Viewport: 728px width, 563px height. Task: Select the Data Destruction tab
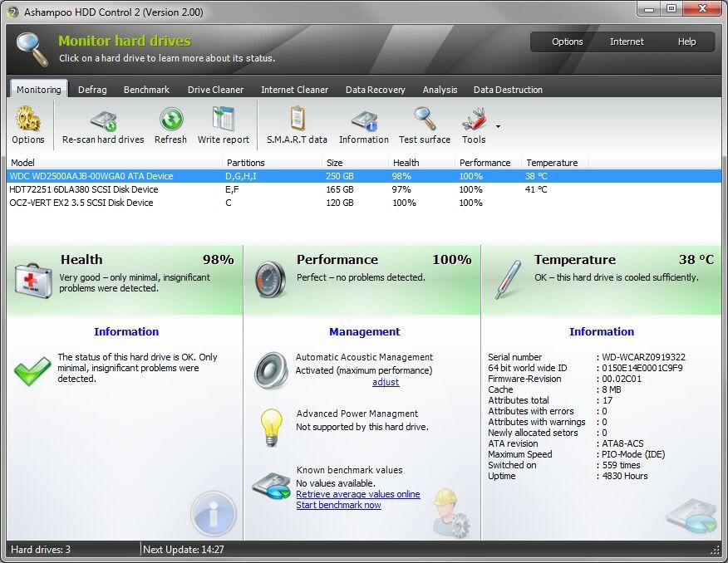point(508,90)
